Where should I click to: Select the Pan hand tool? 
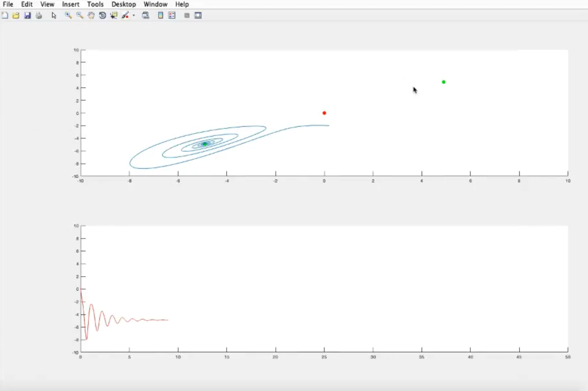pos(91,16)
